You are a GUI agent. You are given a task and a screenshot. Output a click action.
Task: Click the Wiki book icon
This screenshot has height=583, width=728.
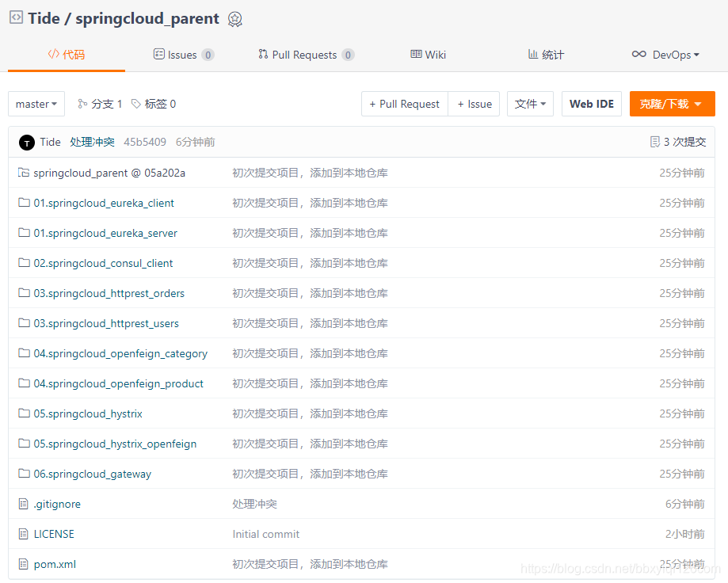[x=416, y=55]
